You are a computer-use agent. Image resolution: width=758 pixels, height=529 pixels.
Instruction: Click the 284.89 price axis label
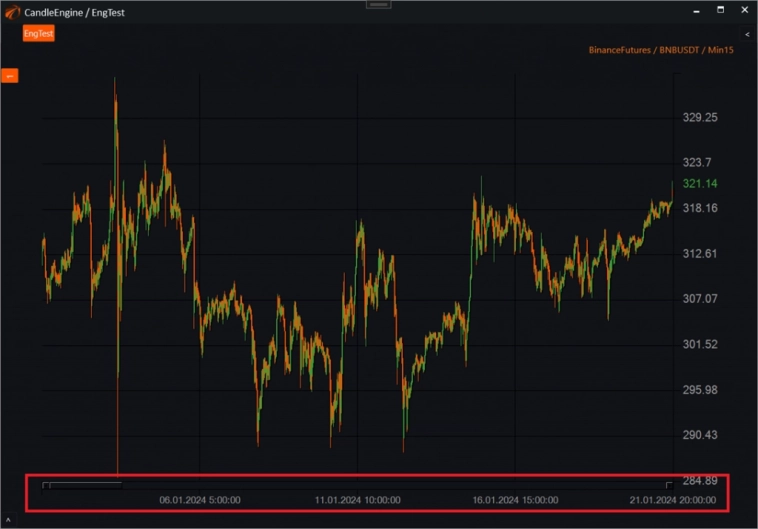(x=700, y=481)
